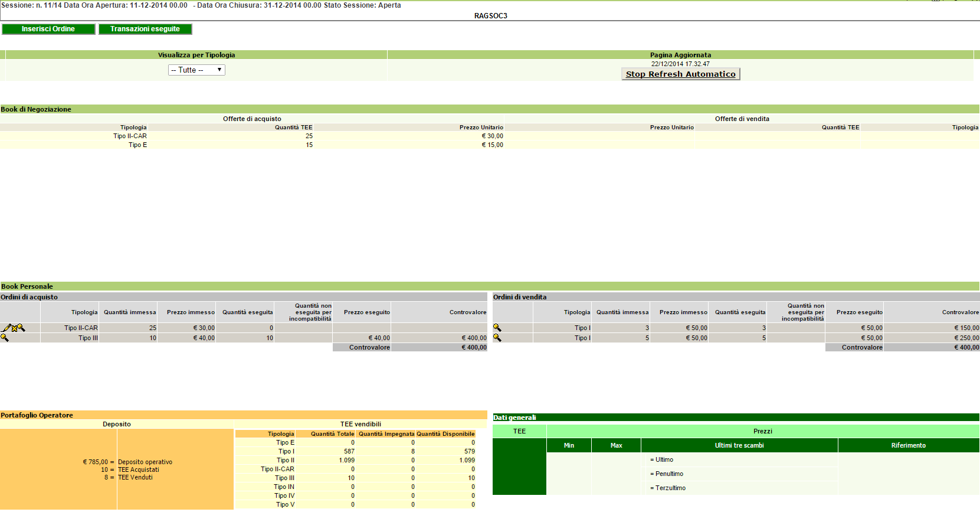The width and height of the screenshot is (980, 512).
Task: Open details magnifier for Tipo III buy order
Action: pos(5,338)
